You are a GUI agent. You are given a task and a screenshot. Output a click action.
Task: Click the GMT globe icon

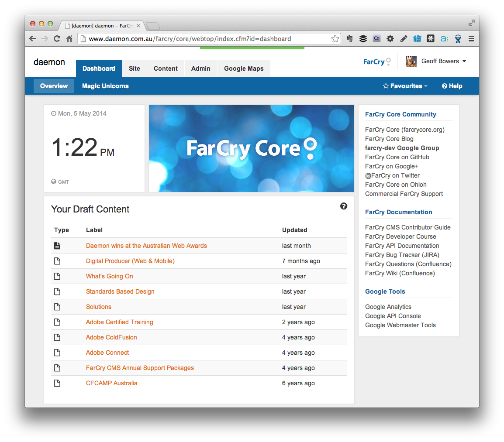click(x=54, y=182)
